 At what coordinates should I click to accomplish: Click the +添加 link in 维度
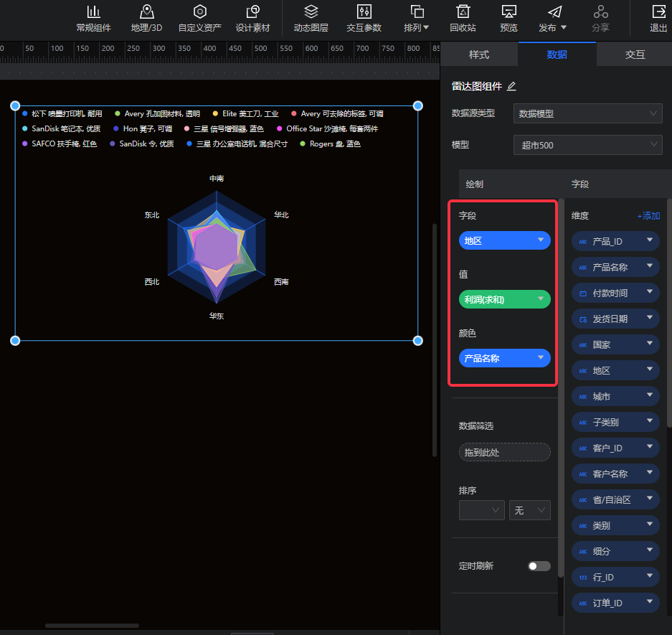point(648,216)
